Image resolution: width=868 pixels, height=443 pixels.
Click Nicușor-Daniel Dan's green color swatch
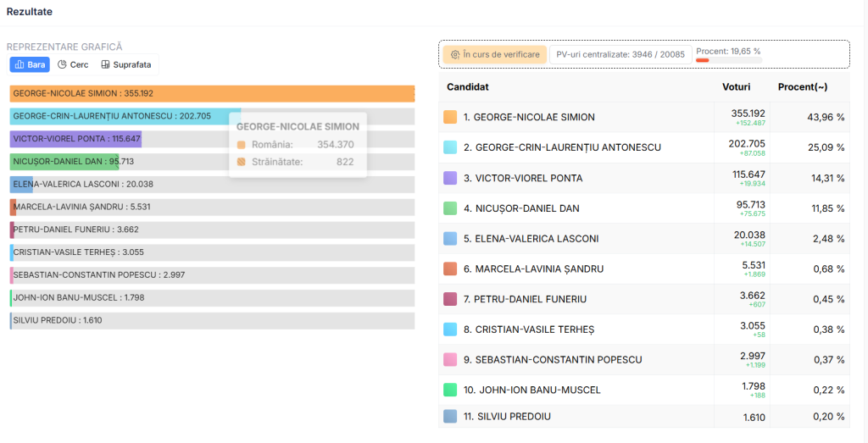point(450,208)
